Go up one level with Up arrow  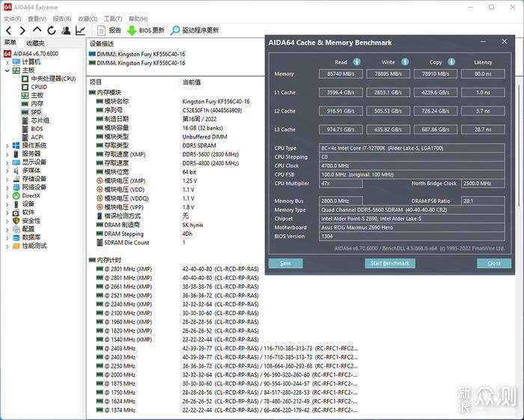[37, 31]
